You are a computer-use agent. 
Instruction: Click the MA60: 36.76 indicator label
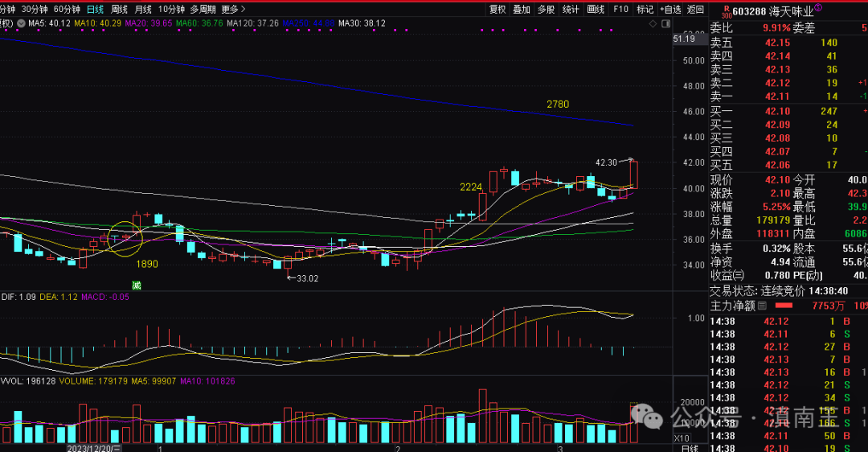(x=199, y=23)
